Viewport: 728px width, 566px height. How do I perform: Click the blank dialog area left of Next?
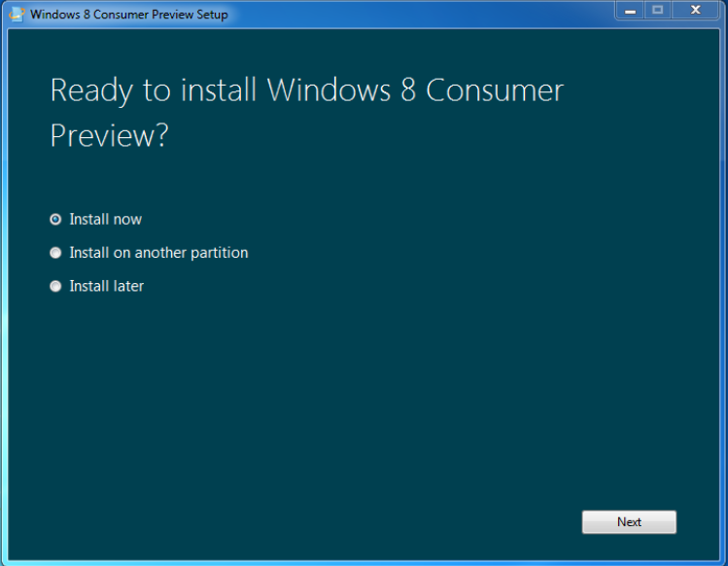pos(340,522)
